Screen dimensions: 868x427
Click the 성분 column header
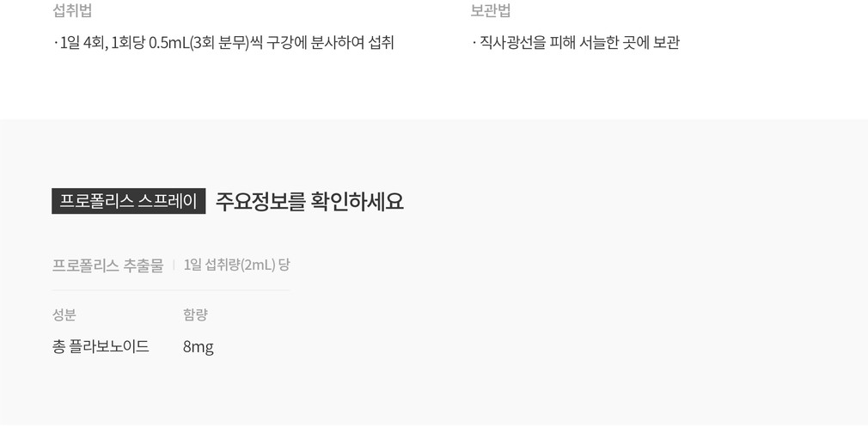pyautogui.click(x=64, y=314)
